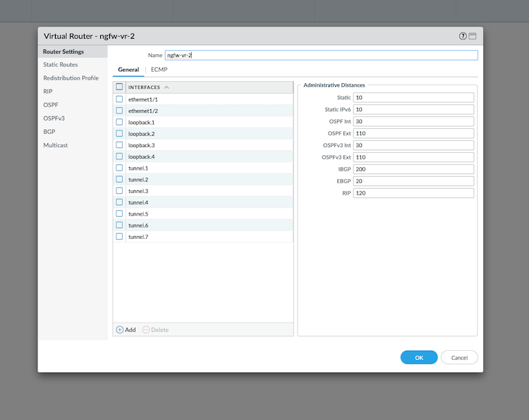Switch to the ECMP tab
Screen dimensions: 529x420
click(x=159, y=70)
